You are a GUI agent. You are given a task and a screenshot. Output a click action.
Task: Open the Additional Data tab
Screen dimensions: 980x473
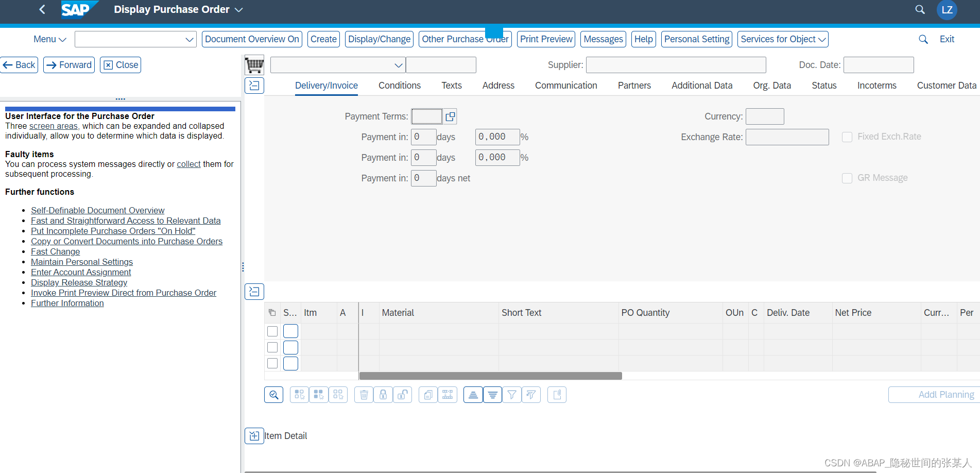point(702,86)
